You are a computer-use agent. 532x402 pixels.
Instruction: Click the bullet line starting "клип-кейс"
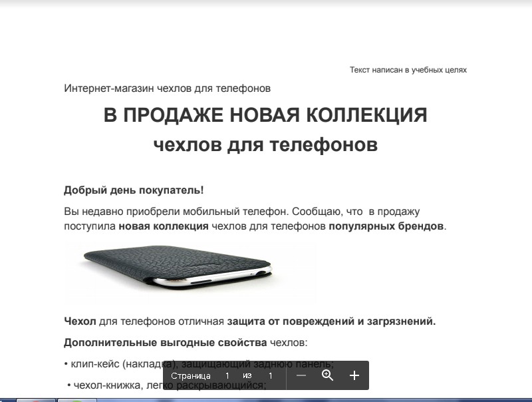point(199,364)
